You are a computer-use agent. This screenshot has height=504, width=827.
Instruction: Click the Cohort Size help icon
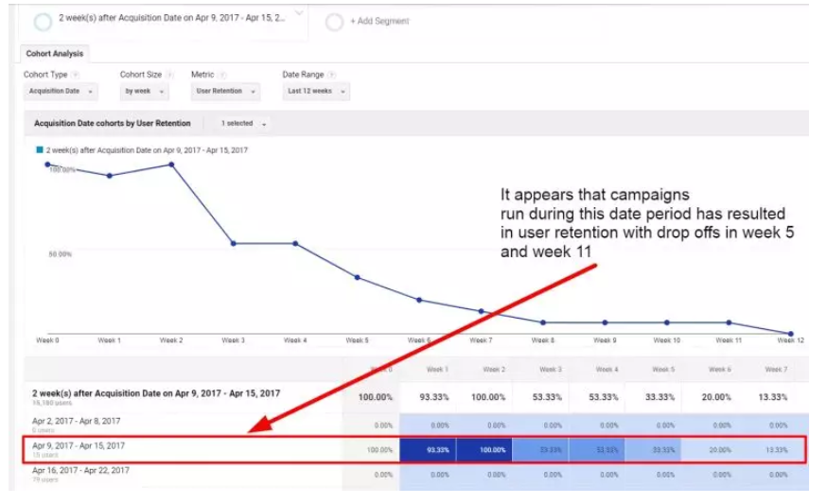tap(169, 74)
